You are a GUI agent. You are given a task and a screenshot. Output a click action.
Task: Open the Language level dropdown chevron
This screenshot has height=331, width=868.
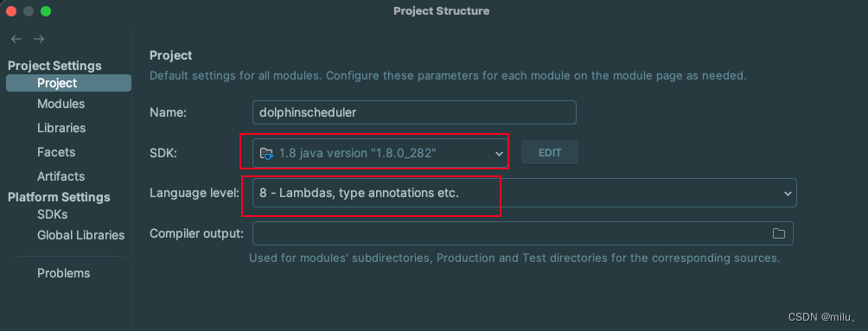pos(788,194)
